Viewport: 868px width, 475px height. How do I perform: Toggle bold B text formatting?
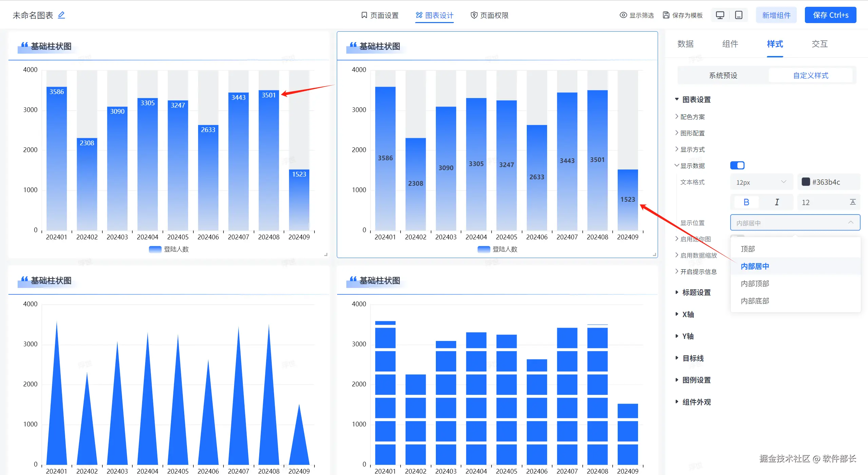pos(746,202)
